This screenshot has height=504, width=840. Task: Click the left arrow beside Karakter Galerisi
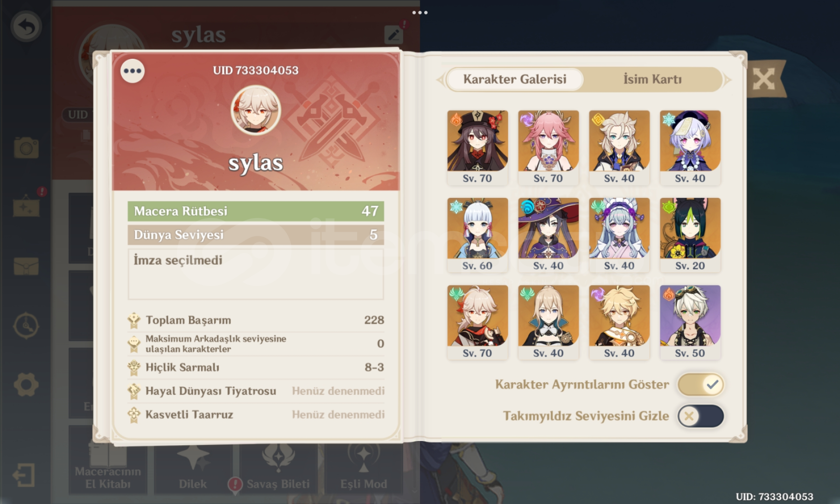point(440,80)
